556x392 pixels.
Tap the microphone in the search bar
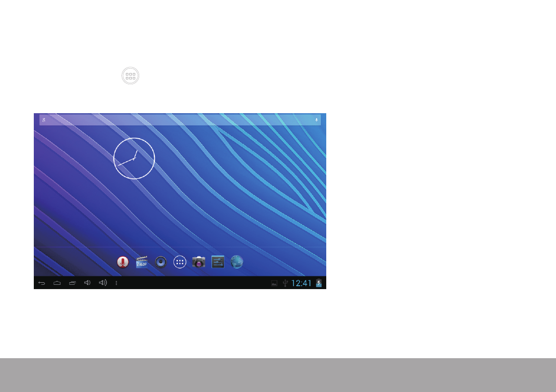(x=316, y=120)
